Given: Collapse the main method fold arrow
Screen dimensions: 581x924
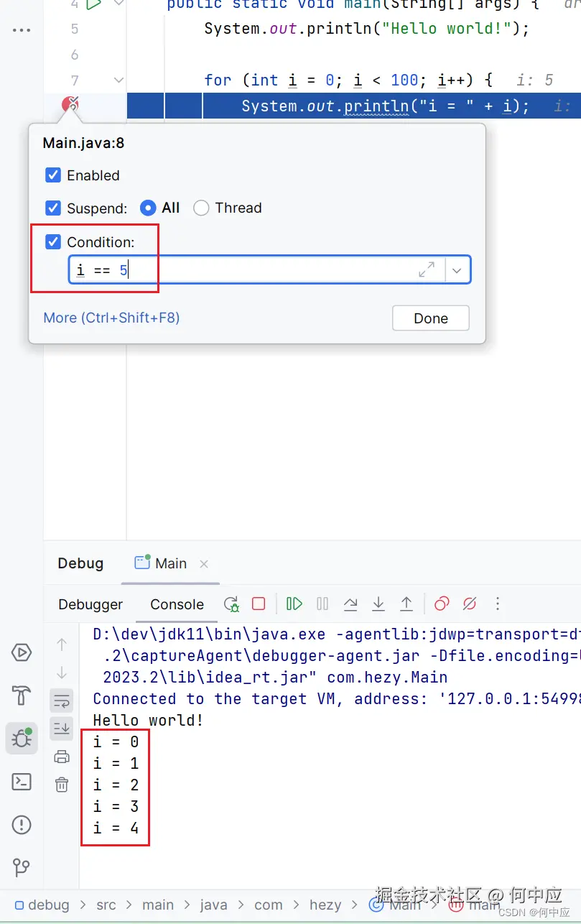Looking at the screenshot, I should (x=119, y=4).
